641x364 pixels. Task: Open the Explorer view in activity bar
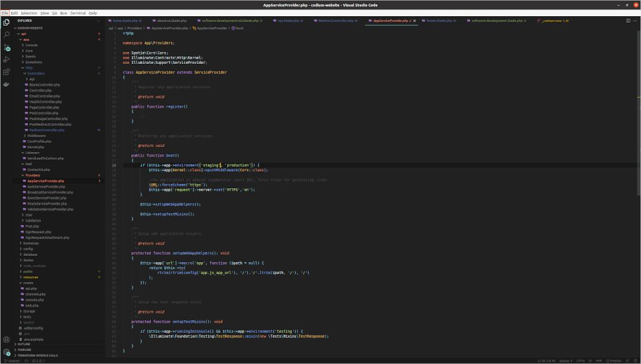(x=6, y=22)
